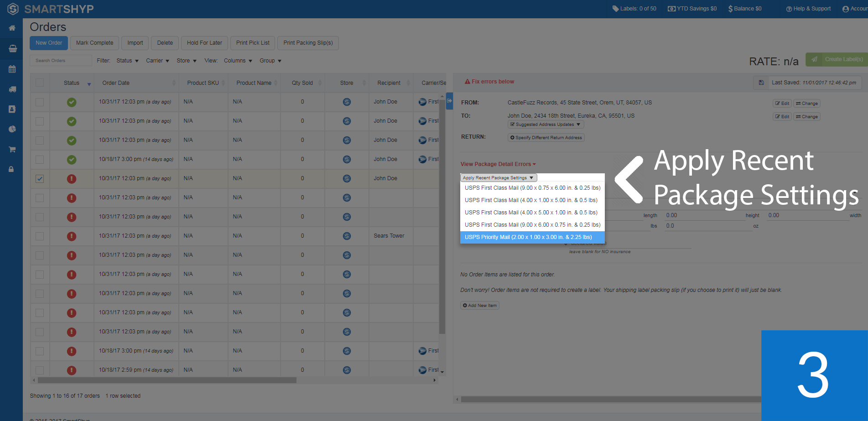The width and height of the screenshot is (868, 421).
Task: Open the lock sidebar icon
Action: 11,169
